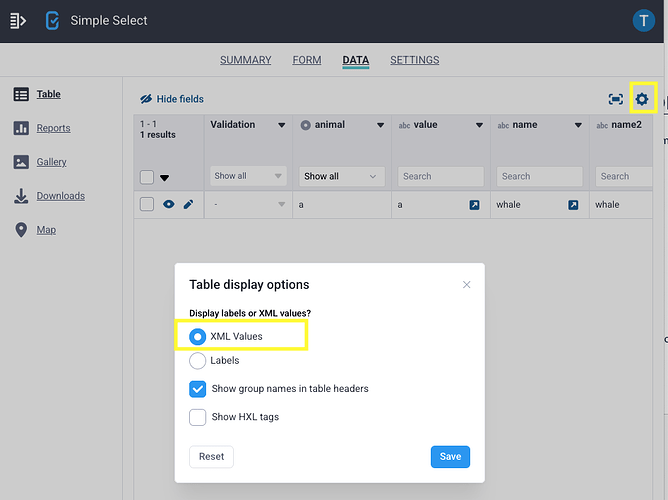The width and height of the screenshot is (668, 500).
Task: Click the Simple Select project logo icon
Action: tap(52, 20)
